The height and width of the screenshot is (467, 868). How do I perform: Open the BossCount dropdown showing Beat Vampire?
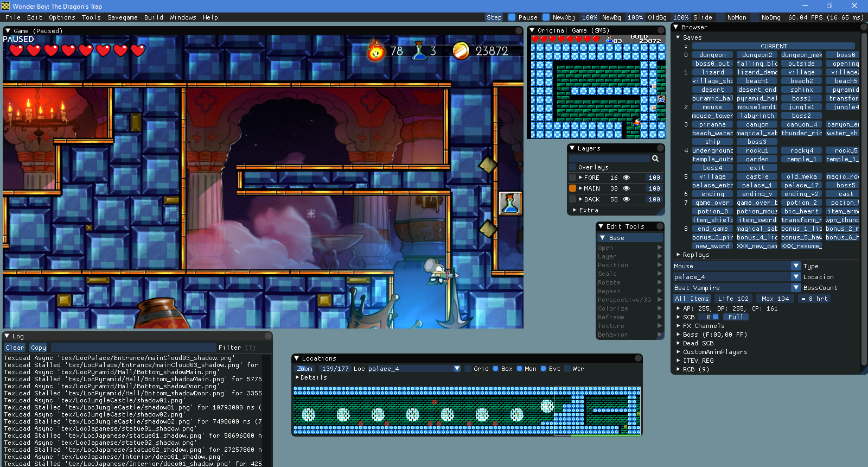796,288
